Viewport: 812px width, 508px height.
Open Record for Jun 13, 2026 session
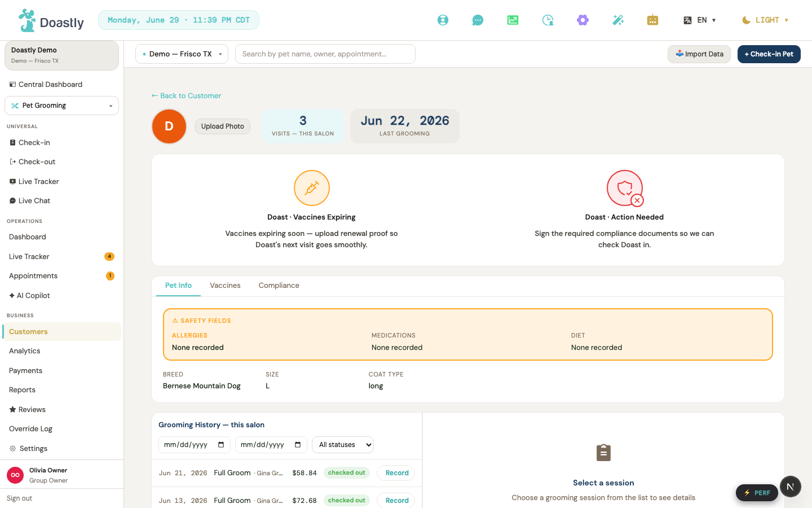pos(397,501)
